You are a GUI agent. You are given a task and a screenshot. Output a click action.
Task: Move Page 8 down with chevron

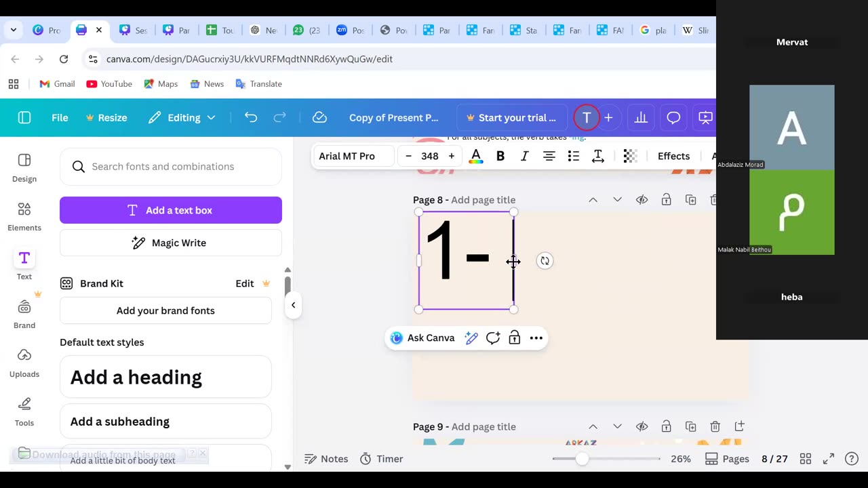(617, 199)
